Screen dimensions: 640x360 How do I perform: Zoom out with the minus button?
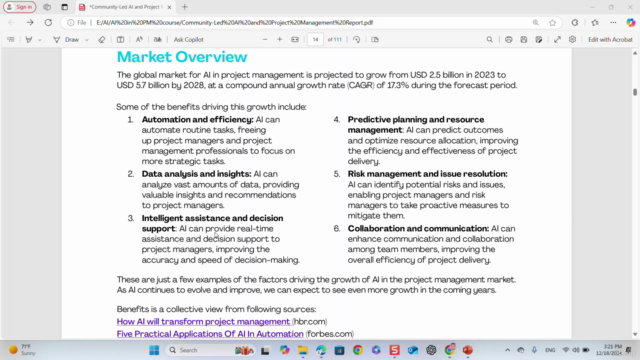tap(265, 40)
